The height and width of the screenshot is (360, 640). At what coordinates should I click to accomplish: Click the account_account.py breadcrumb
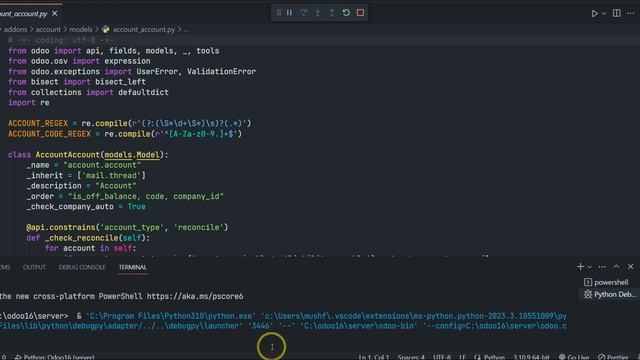[144, 29]
